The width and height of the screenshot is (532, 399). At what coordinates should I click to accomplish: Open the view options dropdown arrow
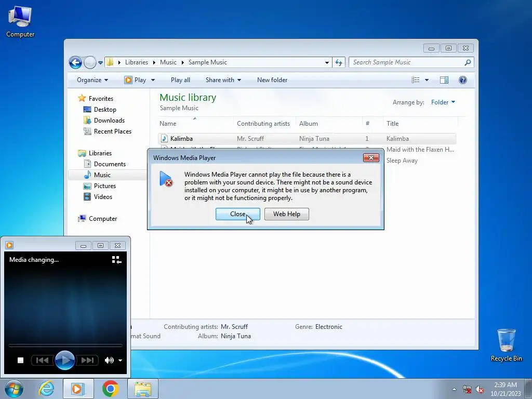tap(427, 81)
